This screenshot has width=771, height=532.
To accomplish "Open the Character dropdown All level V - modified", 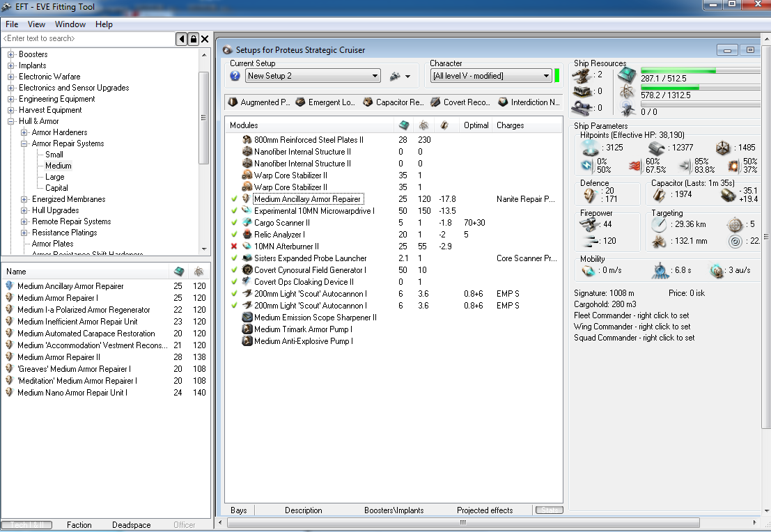I will click(491, 76).
